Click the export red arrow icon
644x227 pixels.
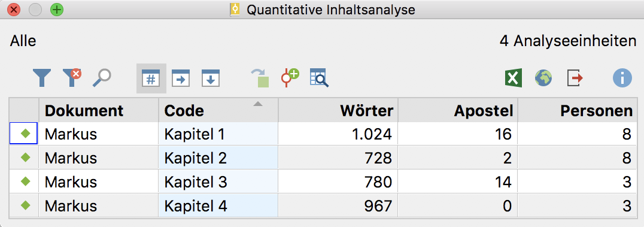click(x=575, y=78)
